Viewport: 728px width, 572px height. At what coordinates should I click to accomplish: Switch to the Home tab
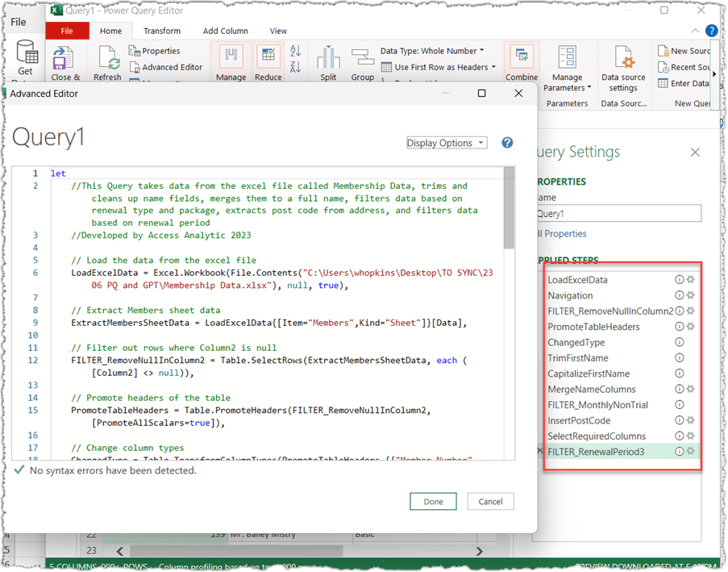coord(110,31)
